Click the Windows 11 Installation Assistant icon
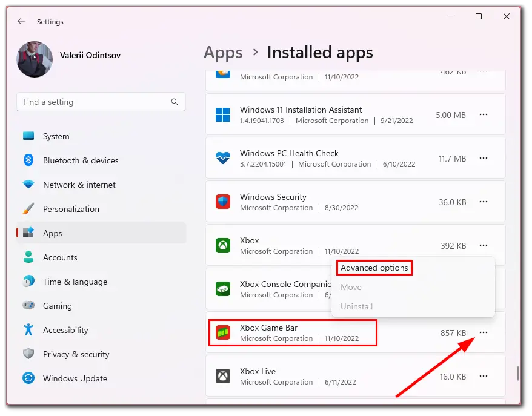 click(223, 114)
